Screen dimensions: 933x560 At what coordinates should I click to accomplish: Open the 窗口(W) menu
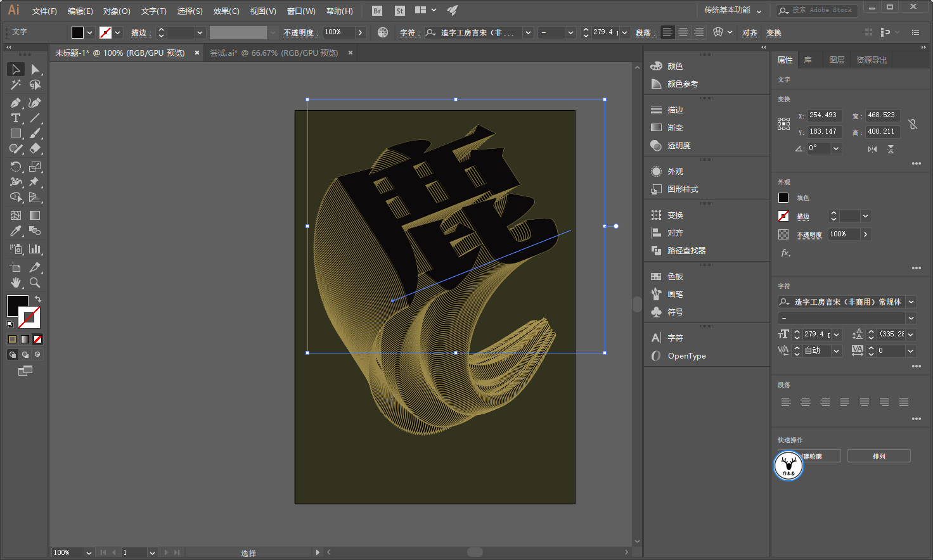301,11
